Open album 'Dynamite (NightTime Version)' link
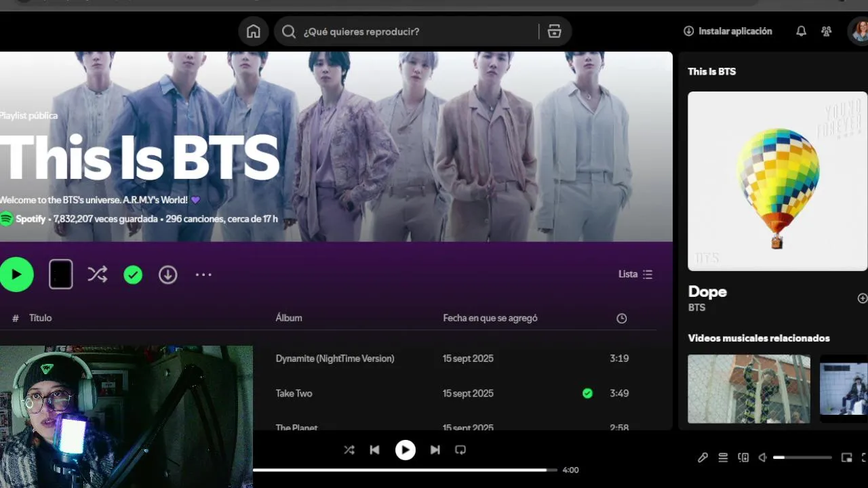The height and width of the screenshot is (488, 868). click(335, 359)
